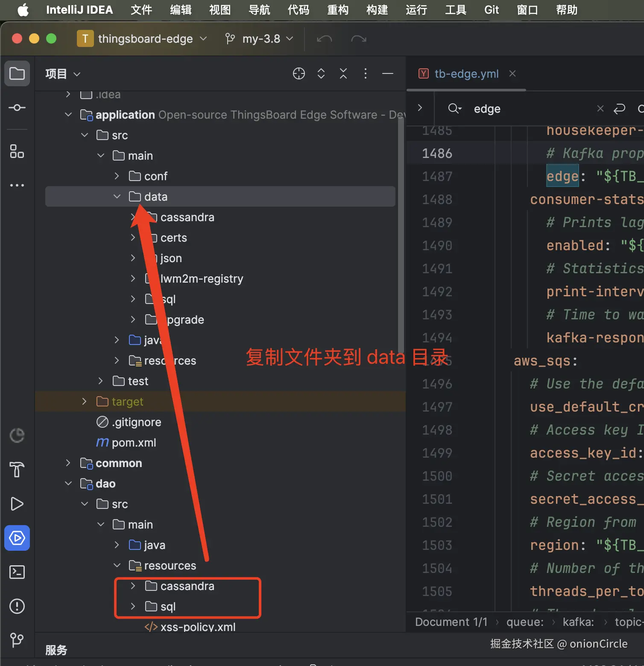Open project panel options kebab menu

point(366,74)
